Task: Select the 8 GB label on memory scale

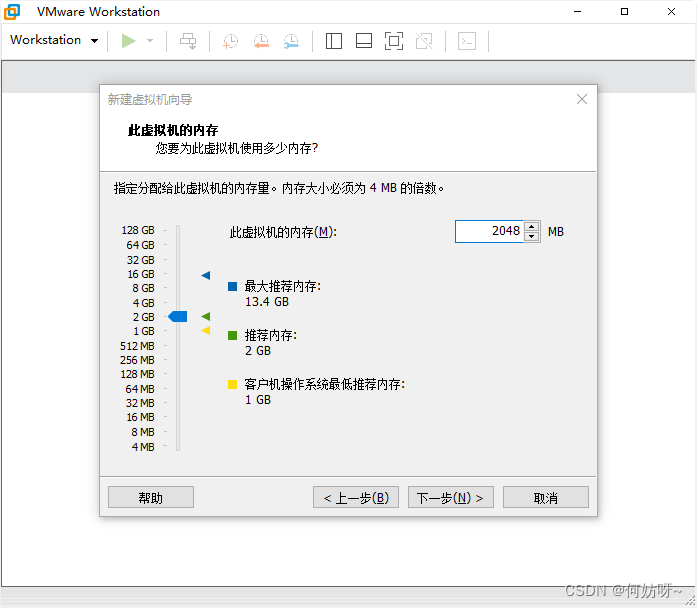Action: 143,288
